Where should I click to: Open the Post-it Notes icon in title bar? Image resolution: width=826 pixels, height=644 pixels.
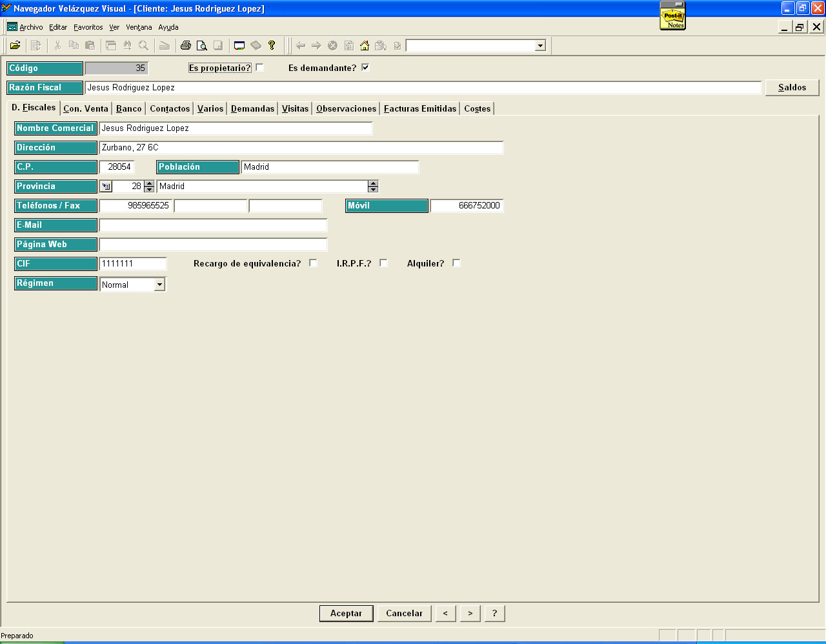point(672,15)
